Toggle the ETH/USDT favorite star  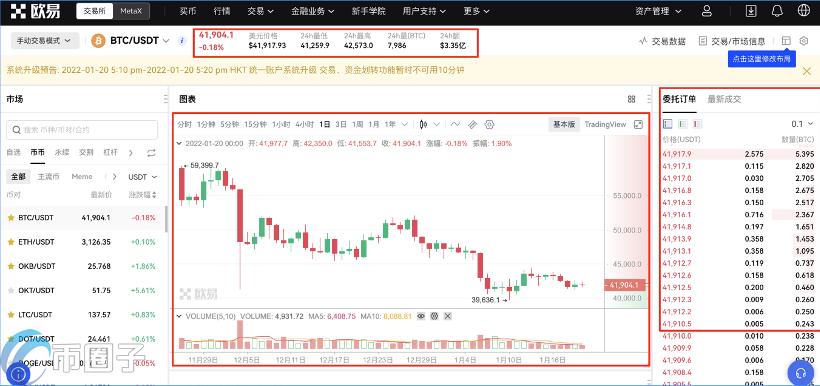coord(10,242)
